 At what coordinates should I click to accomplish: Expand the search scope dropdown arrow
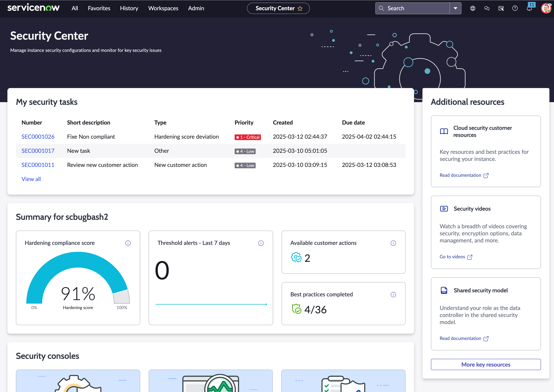tap(455, 8)
